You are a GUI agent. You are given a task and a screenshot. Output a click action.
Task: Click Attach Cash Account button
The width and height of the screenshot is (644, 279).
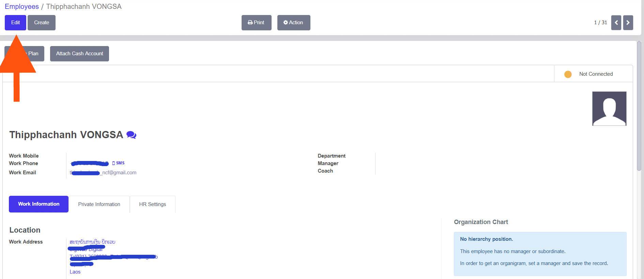point(79,54)
